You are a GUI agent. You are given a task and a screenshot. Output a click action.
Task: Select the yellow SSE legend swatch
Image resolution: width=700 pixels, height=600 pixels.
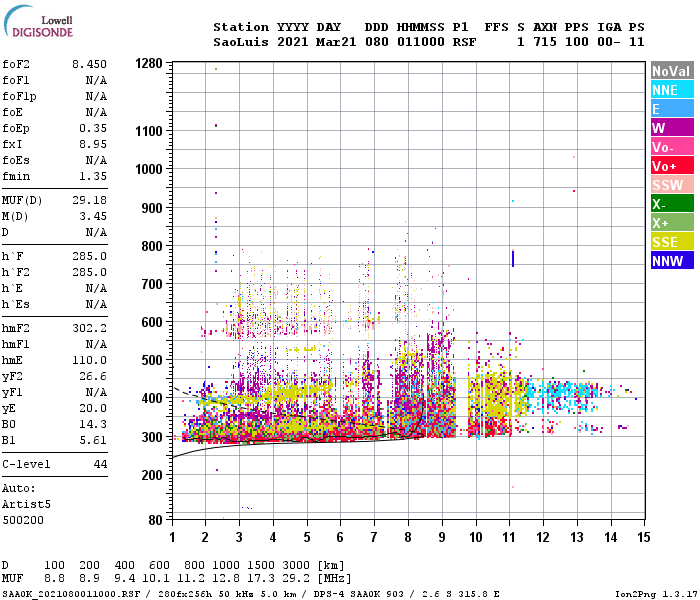tap(672, 242)
